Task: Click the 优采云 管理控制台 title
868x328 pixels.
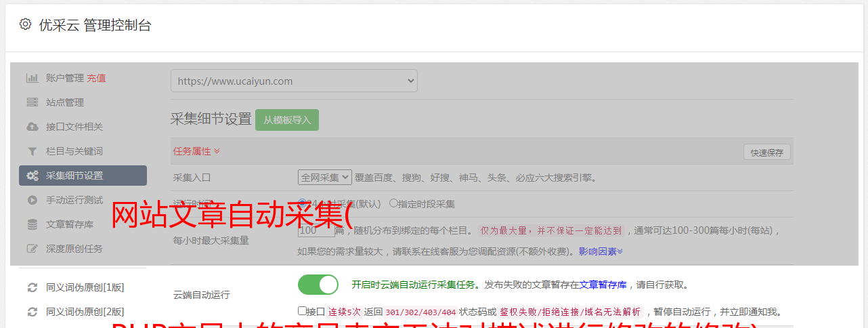Action: (x=95, y=25)
